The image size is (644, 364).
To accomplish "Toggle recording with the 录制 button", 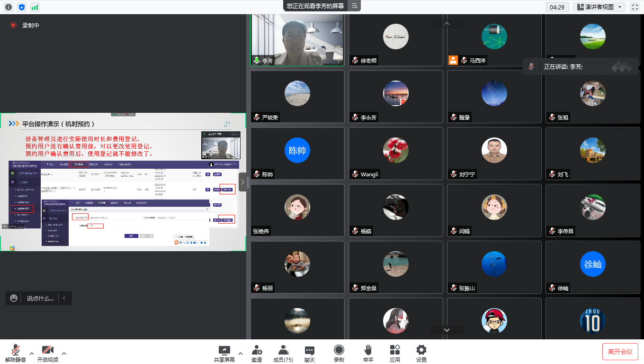I will coord(339,353).
